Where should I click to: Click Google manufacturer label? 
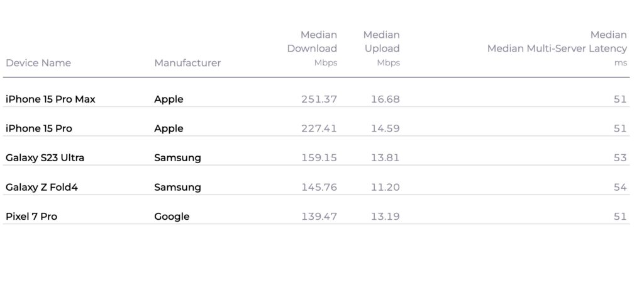coord(172,217)
